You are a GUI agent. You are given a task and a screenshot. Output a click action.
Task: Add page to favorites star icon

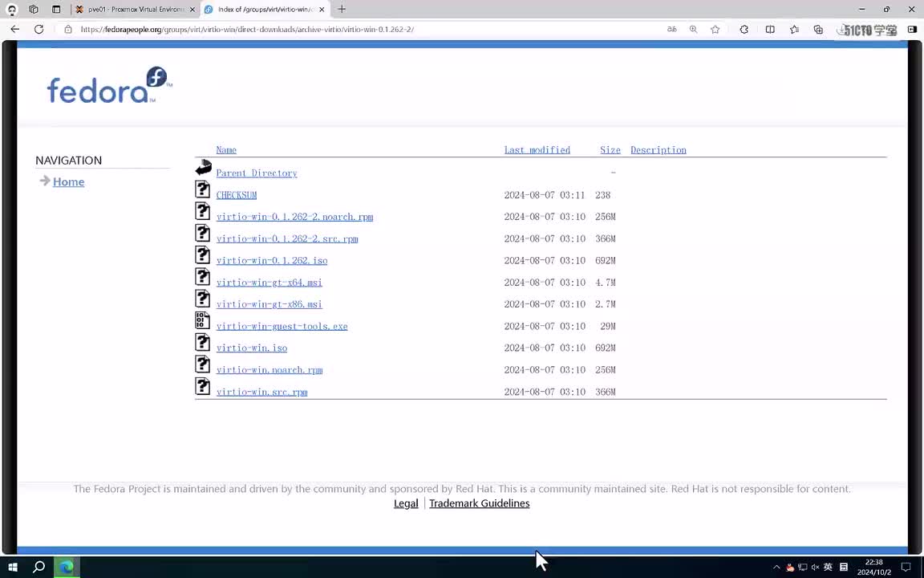click(x=715, y=29)
